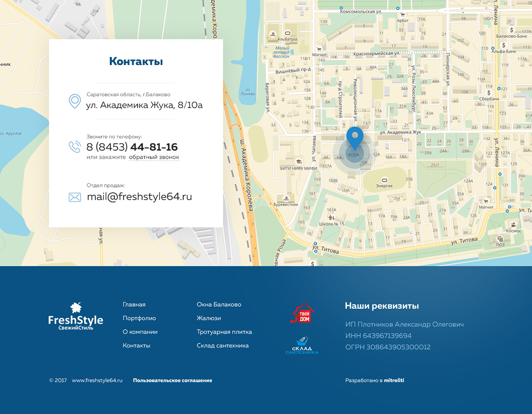Viewport: 532px width, 414px height.
Task: Click the envelope email icon
Action: pos(75,197)
